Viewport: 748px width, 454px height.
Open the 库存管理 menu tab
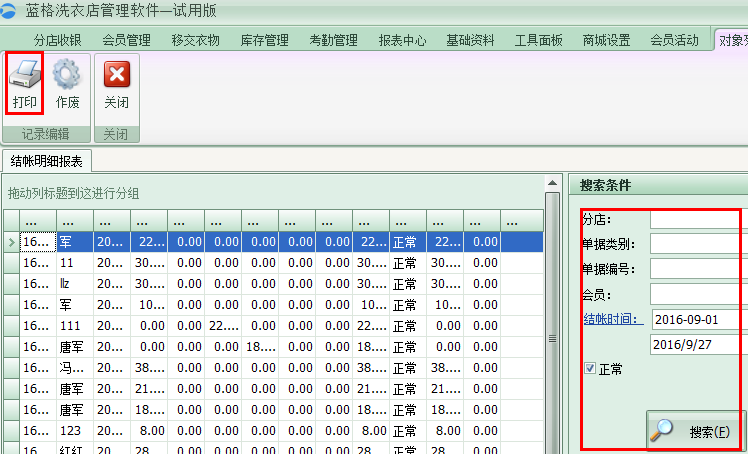pyautogui.click(x=264, y=41)
